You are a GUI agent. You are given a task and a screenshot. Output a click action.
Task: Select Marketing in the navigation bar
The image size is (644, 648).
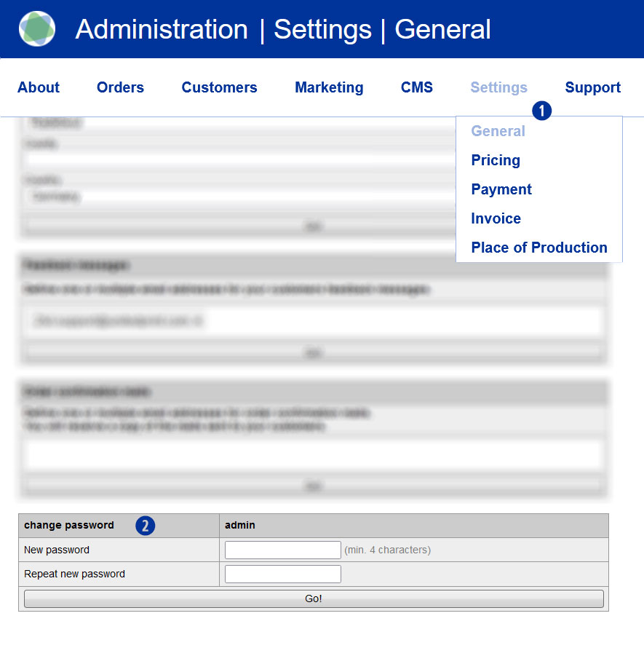pos(329,87)
